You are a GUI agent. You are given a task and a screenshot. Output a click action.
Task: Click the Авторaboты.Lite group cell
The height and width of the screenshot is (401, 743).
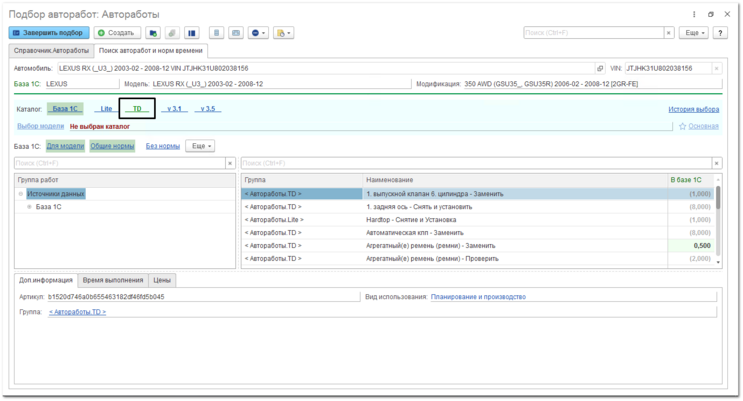pyautogui.click(x=302, y=219)
